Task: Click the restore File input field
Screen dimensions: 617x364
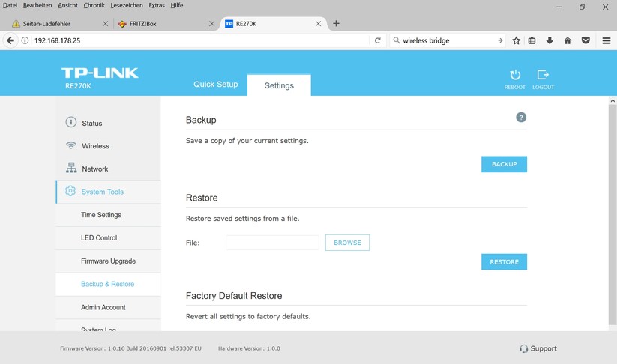Action: pyautogui.click(x=272, y=243)
